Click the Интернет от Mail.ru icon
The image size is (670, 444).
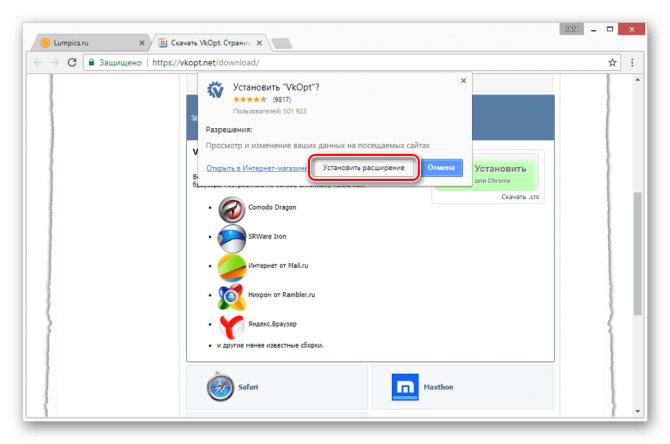232,268
